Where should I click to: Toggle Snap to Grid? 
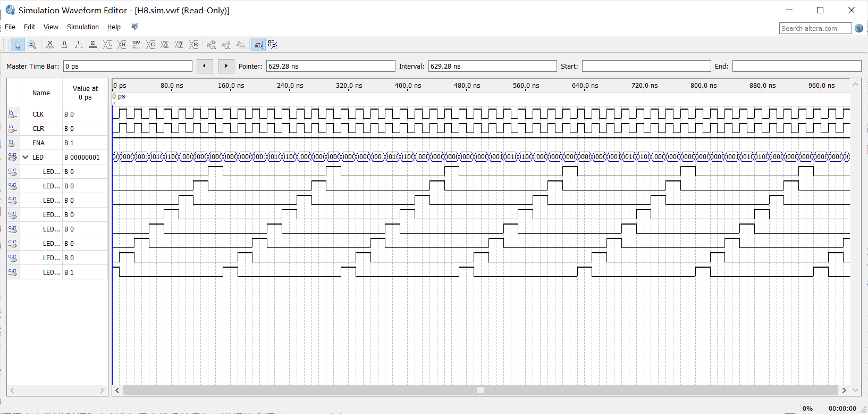click(258, 45)
